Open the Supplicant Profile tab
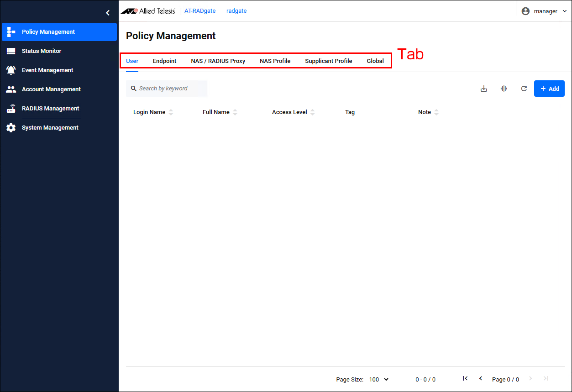This screenshot has width=572, height=392. pos(328,61)
